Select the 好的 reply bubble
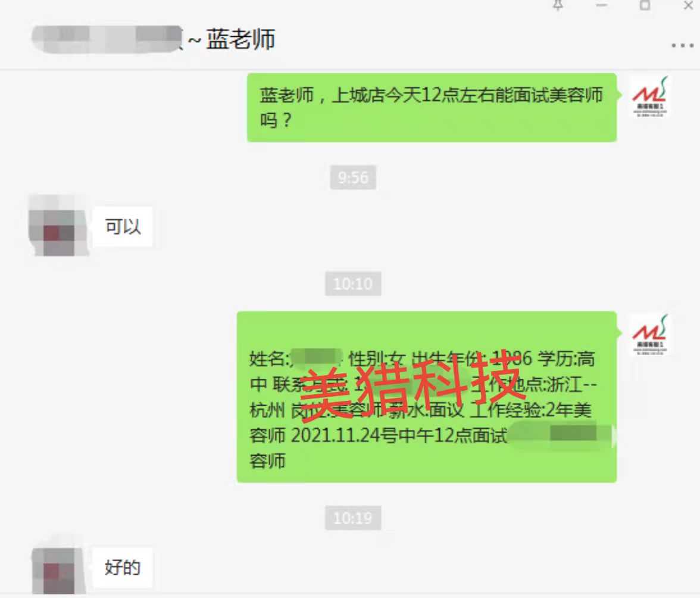The height and width of the screenshot is (598, 700). coord(123,567)
